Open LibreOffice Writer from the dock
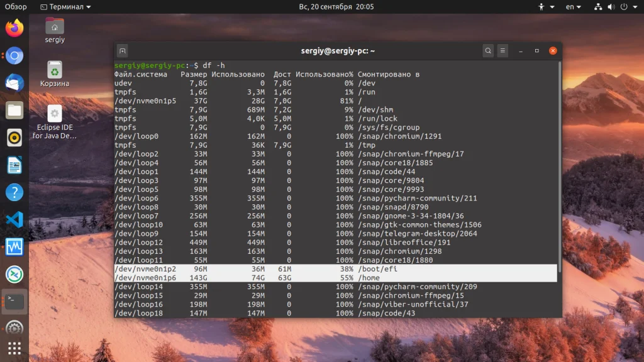Screen dimensions: 644x362 click(14, 165)
